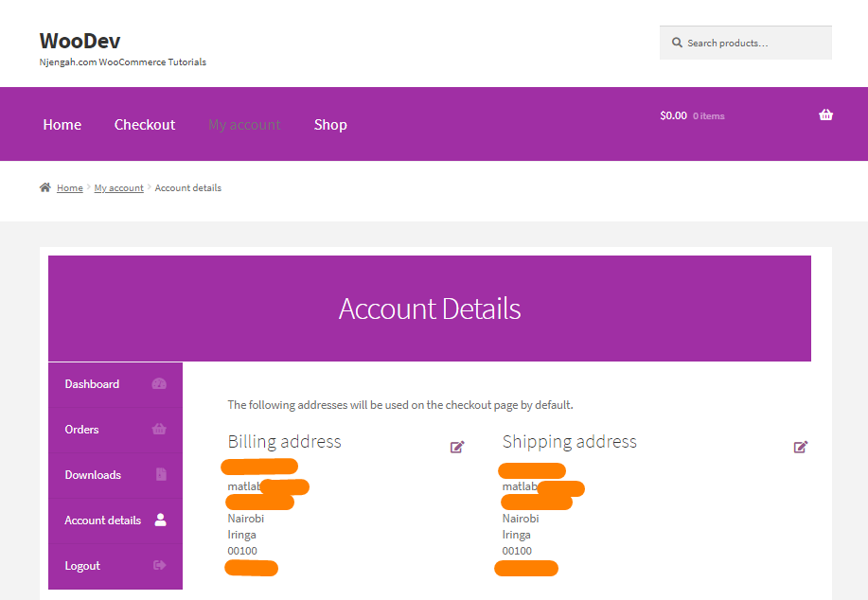The height and width of the screenshot is (600, 868).
Task: Follow the Home breadcrumb link
Action: pos(70,188)
